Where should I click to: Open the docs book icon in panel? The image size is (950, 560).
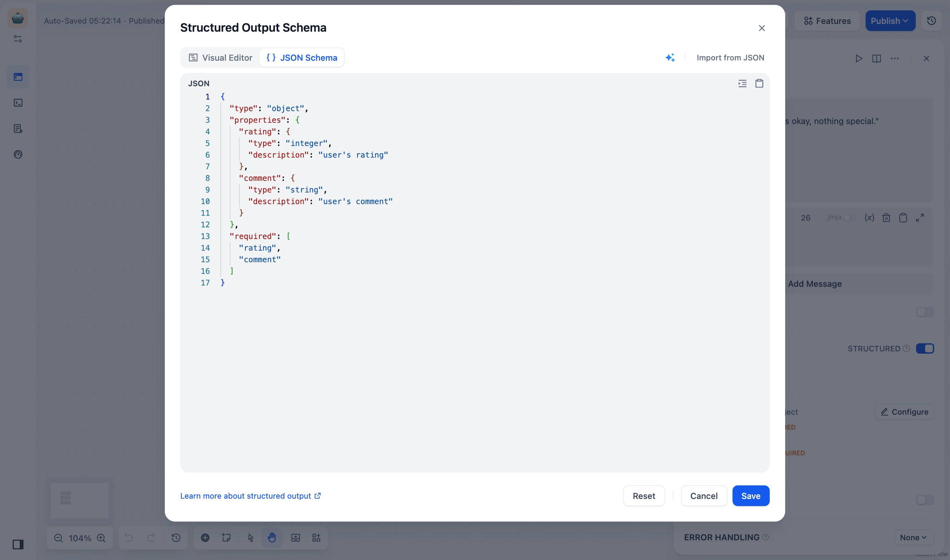click(x=877, y=59)
